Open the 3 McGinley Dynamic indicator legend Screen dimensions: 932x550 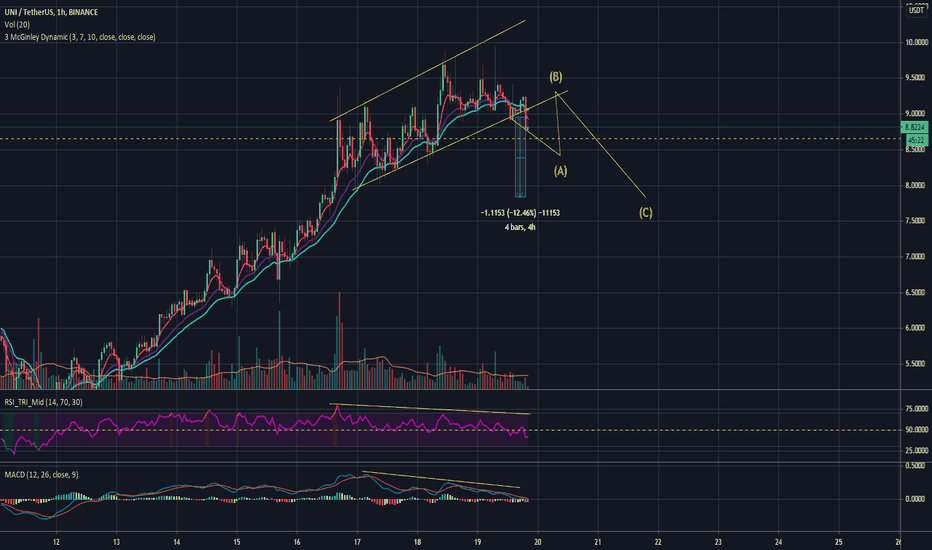[x=80, y=37]
